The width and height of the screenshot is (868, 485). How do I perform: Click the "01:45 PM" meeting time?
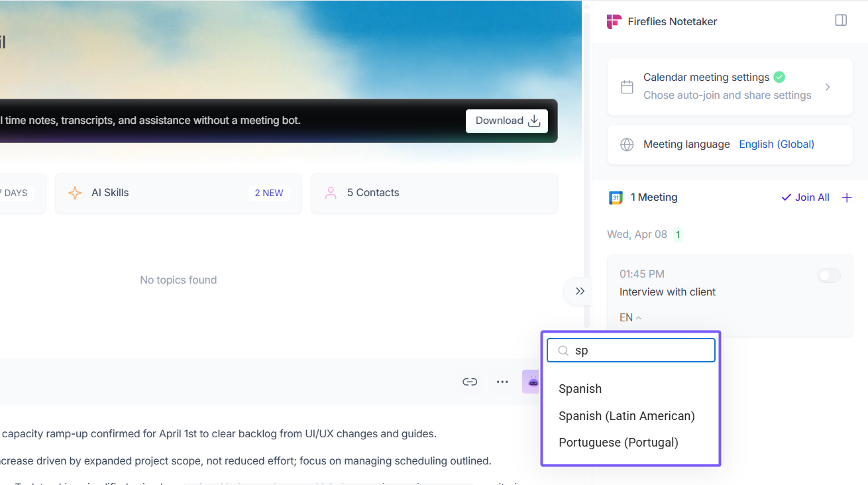[642, 274]
